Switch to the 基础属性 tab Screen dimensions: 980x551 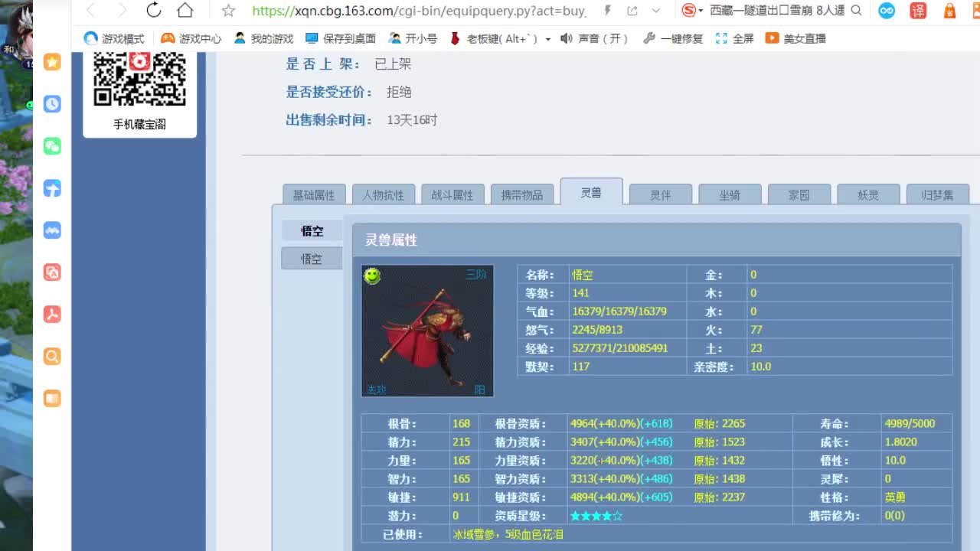tap(314, 195)
